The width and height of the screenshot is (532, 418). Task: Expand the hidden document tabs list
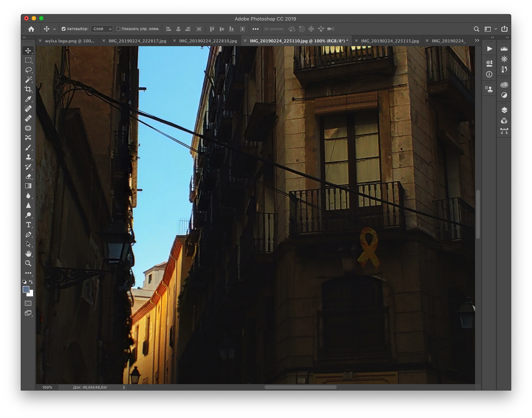[477, 41]
